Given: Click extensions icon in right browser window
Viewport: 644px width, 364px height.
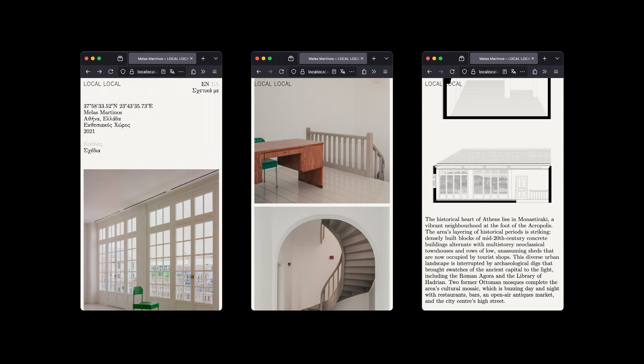Looking at the screenshot, I should (535, 72).
